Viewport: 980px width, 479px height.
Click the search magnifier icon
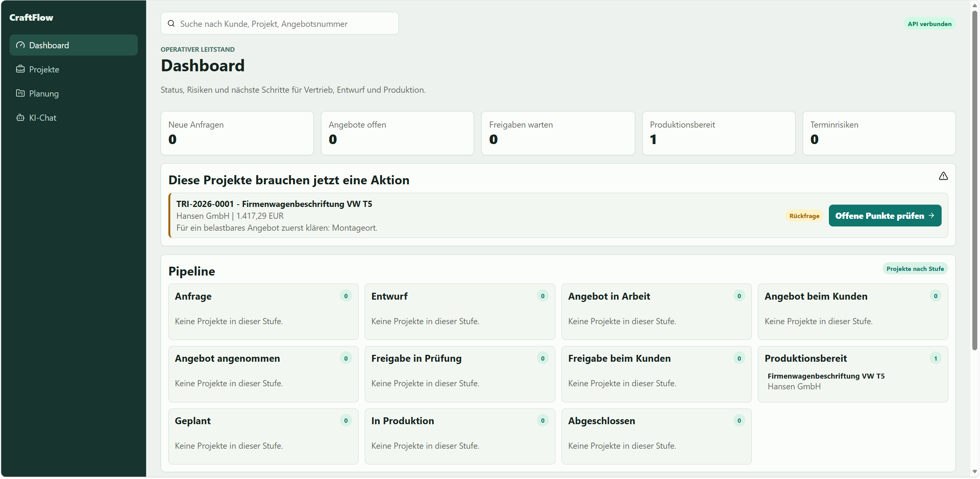coord(171,23)
